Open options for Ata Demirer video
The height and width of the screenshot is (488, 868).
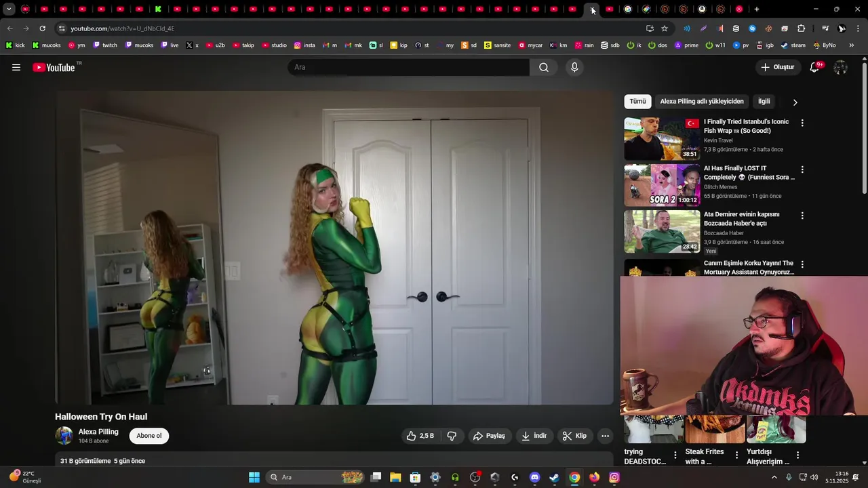click(x=802, y=216)
